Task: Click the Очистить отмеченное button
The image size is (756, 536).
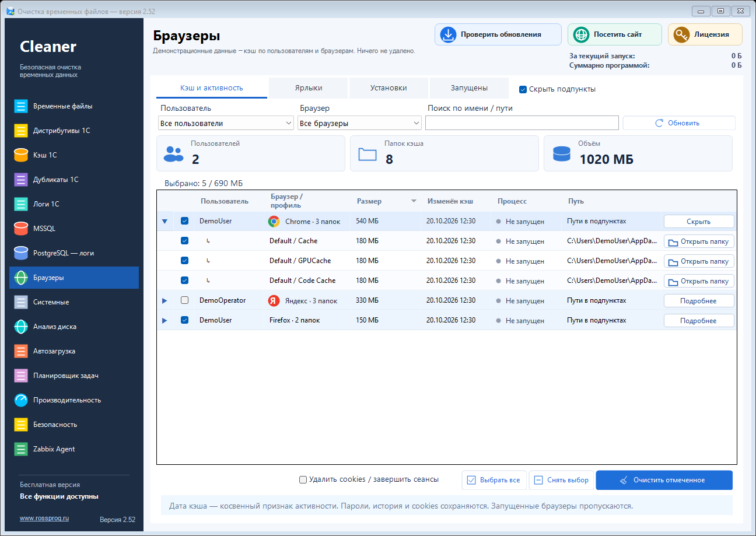Action: click(664, 480)
